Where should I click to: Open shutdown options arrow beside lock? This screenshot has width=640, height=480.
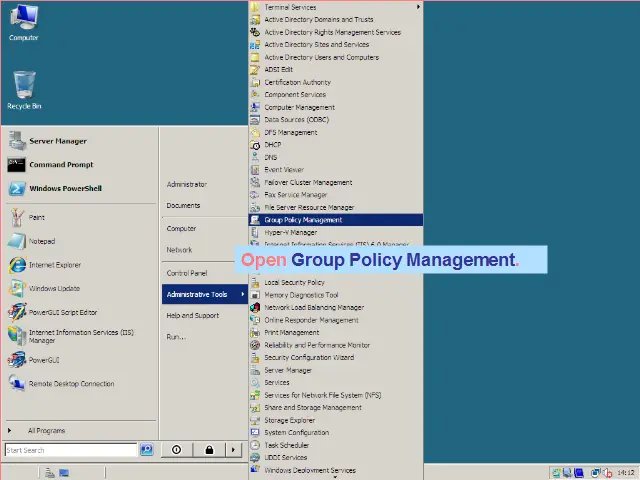(233, 450)
